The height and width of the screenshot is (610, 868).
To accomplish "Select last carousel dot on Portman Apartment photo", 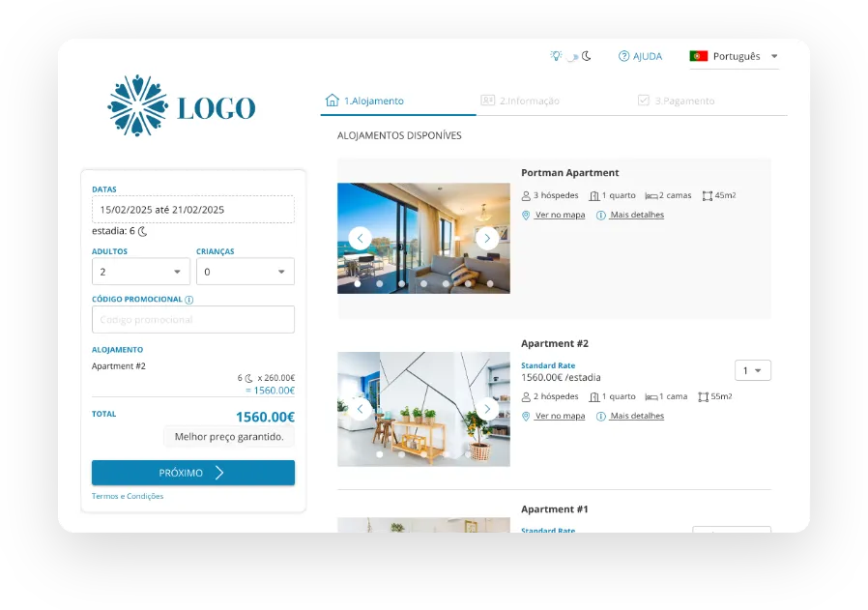I will [x=490, y=283].
